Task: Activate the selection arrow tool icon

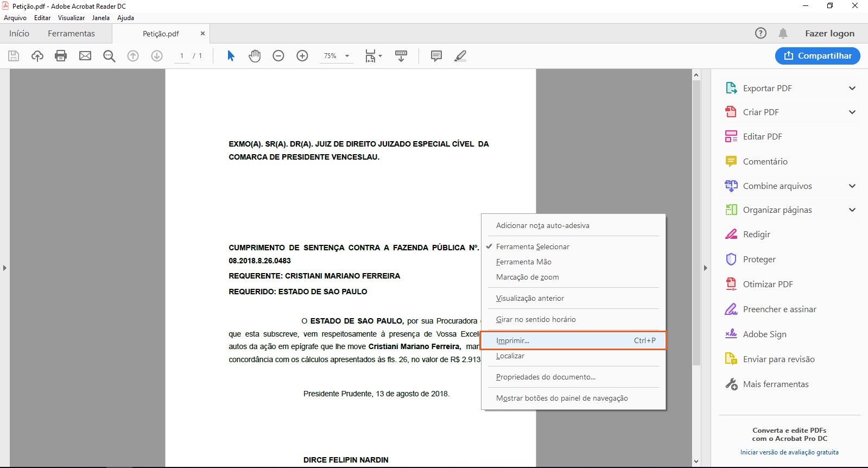Action: coord(231,56)
